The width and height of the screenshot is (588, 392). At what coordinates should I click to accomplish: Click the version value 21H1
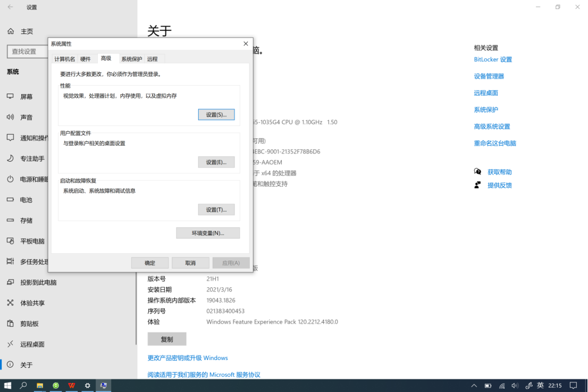click(x=213, y=279)
